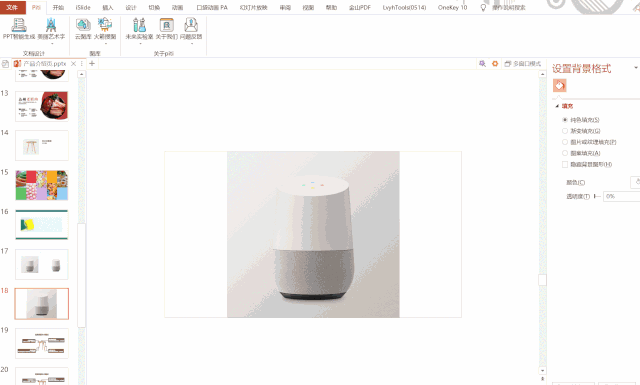Open the 口袋动画 PA tab
The image size is (640, 385).
(212, 7)
